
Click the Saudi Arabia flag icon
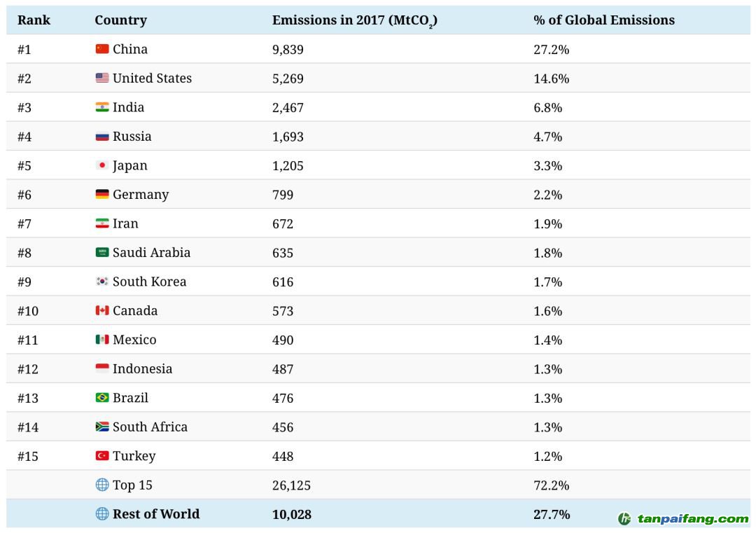[x=102, y=252]
